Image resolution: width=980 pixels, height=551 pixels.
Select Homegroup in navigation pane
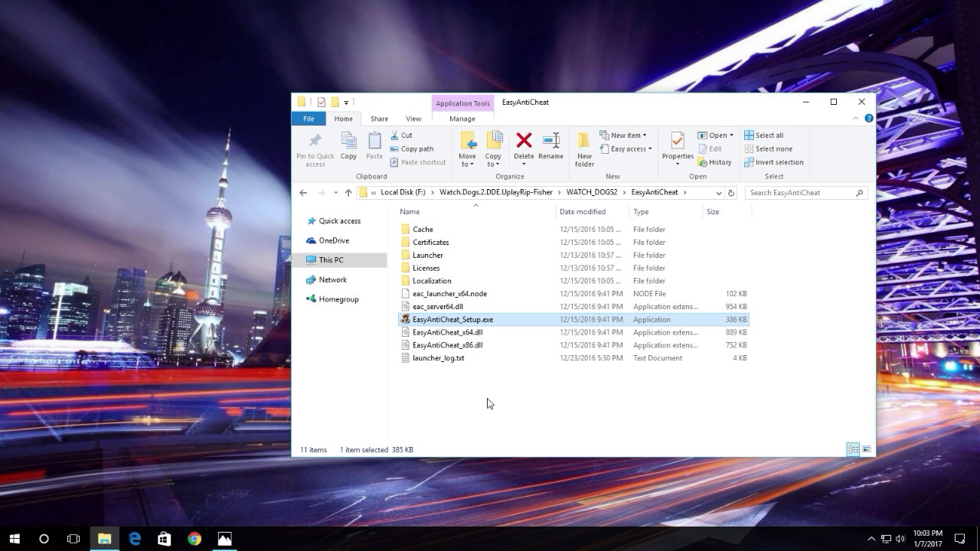point(338,299)
